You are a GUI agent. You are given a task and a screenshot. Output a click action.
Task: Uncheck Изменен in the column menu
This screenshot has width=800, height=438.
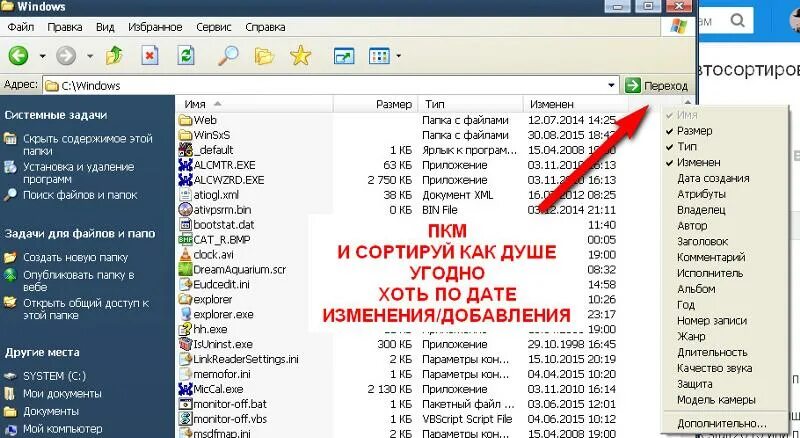click(x=724, y=162)
